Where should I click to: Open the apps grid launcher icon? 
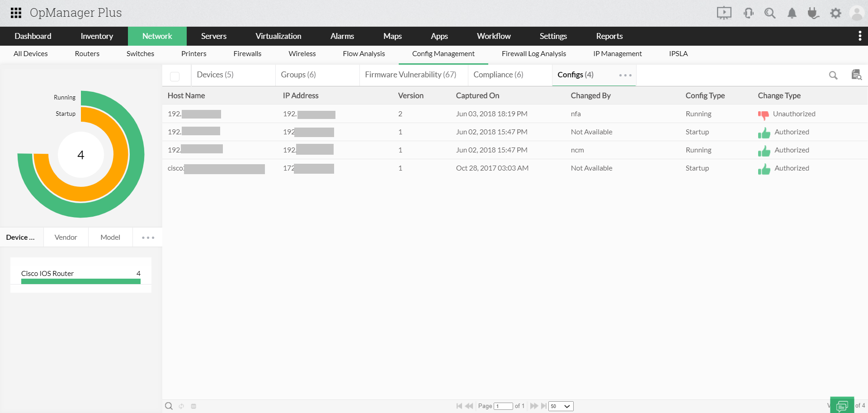click(x=16, y=13)
